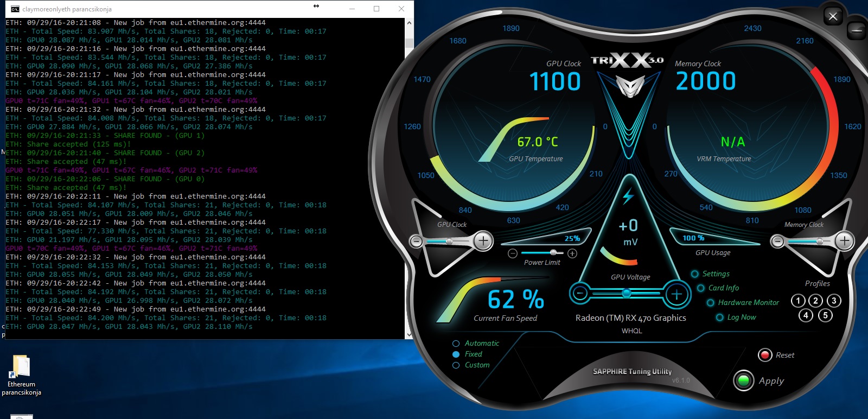868x419 pixels.
Task: Decrease GPU Voltage with minus button
Action: point(580,294)
